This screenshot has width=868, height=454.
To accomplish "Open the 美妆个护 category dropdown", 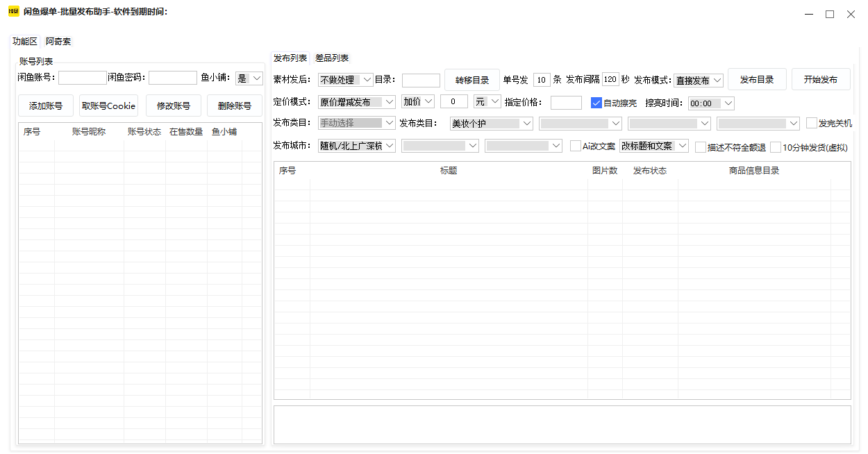I will pos(491,124).
